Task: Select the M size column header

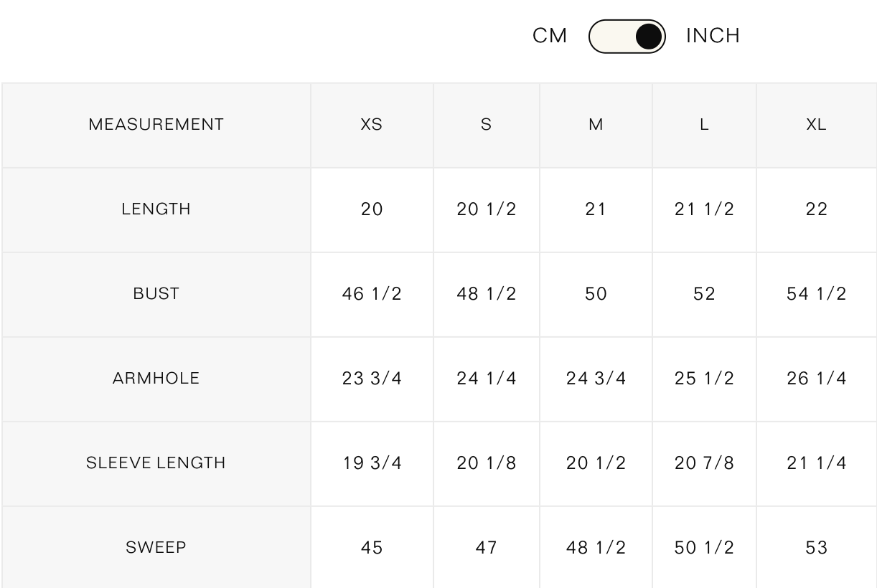Action: coord(596,125)
